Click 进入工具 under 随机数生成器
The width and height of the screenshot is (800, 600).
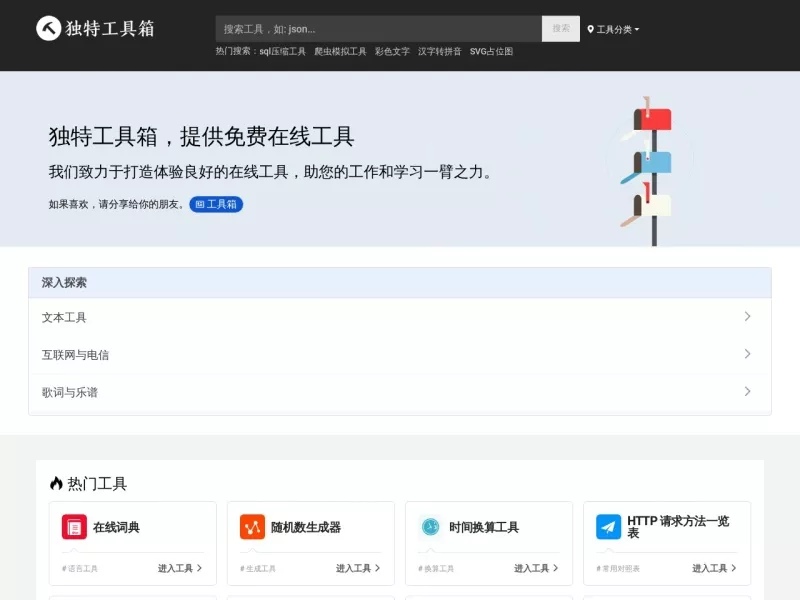(358, 568)
